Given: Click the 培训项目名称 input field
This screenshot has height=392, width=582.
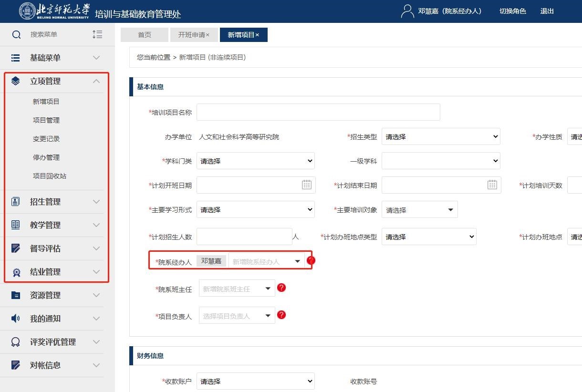Looking at the screenshot, I should click(x=318, y=112).
